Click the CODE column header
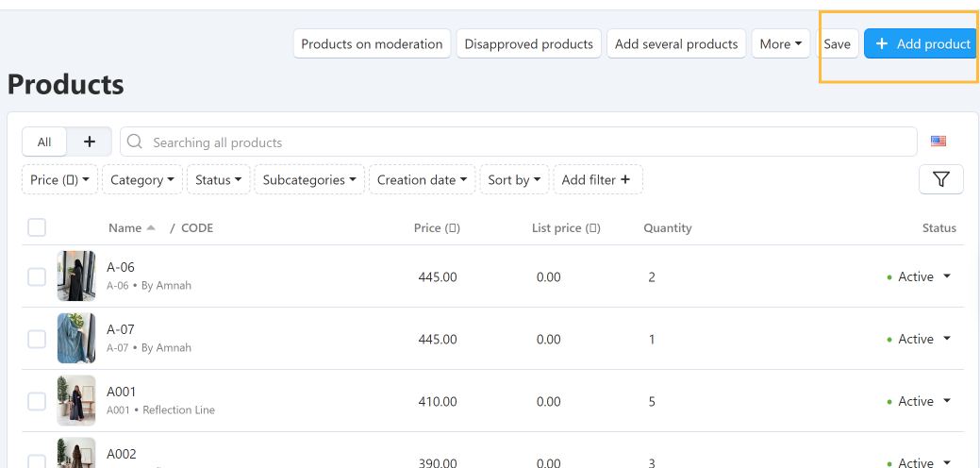980x468 pixels. click(x=197, y=228)
